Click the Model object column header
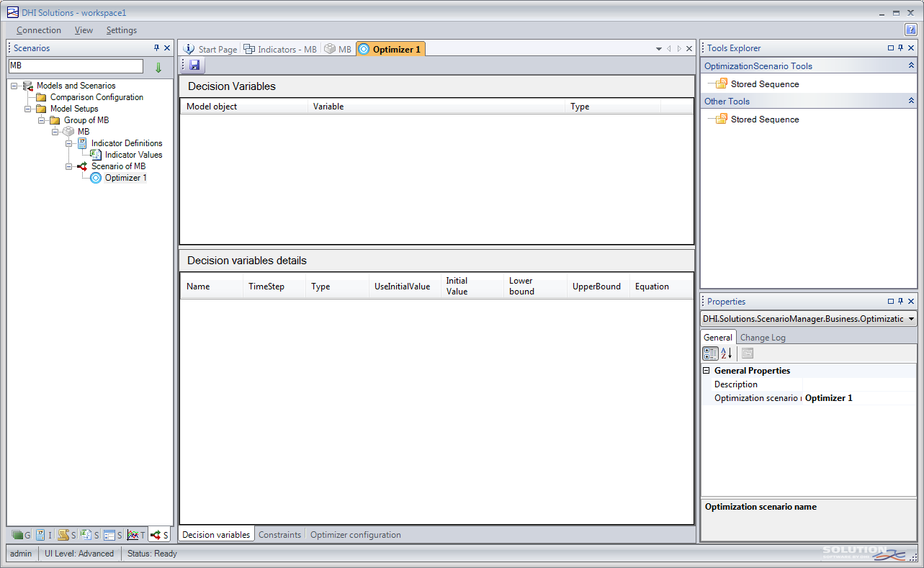The image size is (924, 568). (243, 107)
